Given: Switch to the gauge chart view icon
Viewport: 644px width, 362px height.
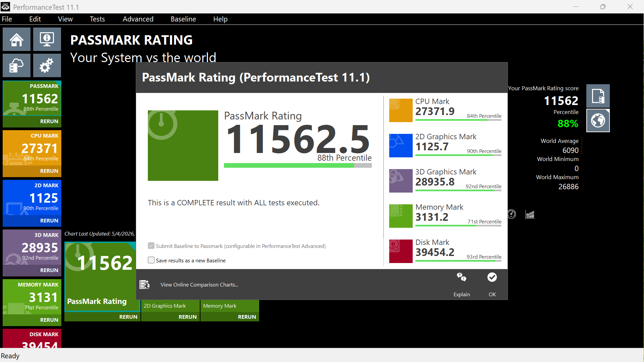Looking at the screenshot, I should [x=512, y=214].
